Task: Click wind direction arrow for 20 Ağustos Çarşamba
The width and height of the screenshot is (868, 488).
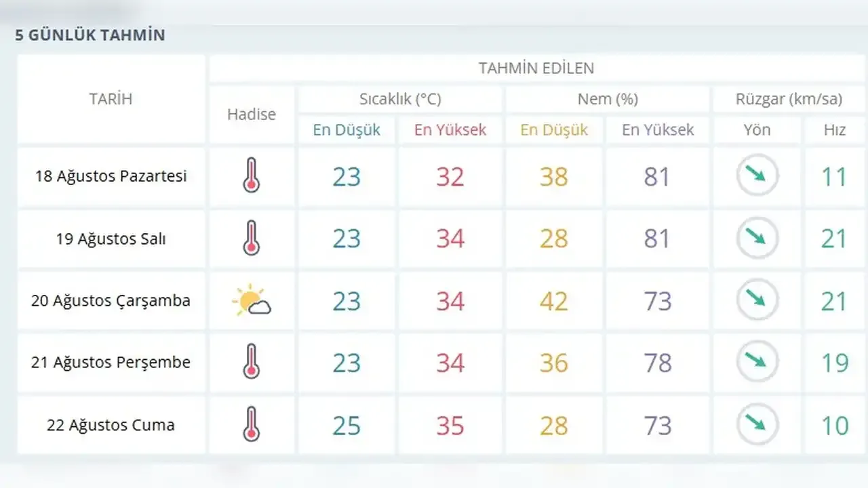Action: [757, 300]
